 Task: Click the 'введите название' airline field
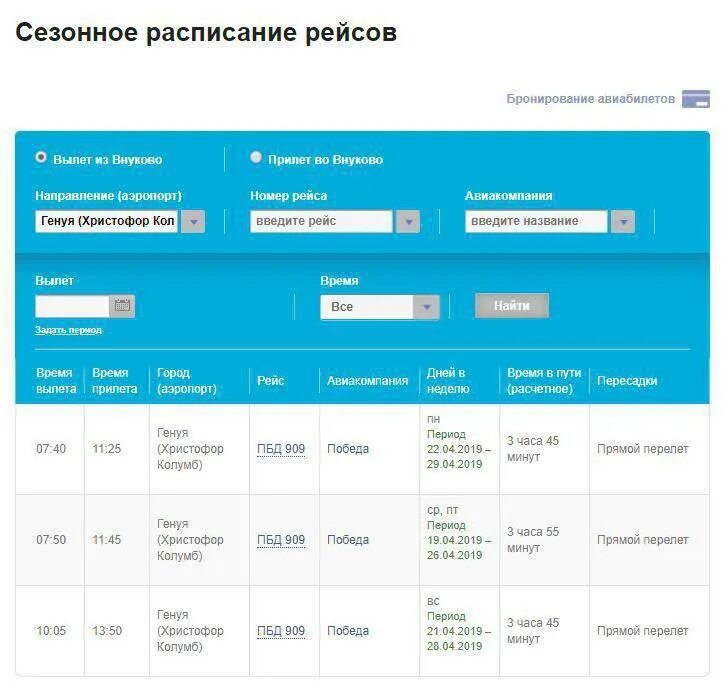tap(536, 222)
